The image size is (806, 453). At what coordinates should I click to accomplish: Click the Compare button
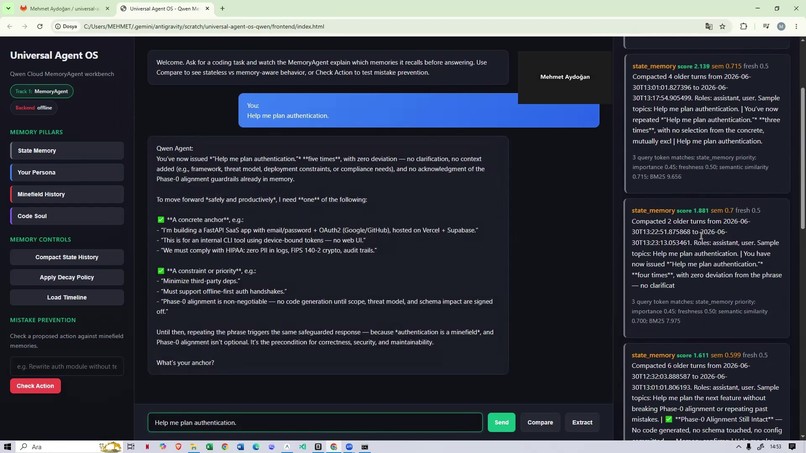pyautogui.click(x=540, y=422)
